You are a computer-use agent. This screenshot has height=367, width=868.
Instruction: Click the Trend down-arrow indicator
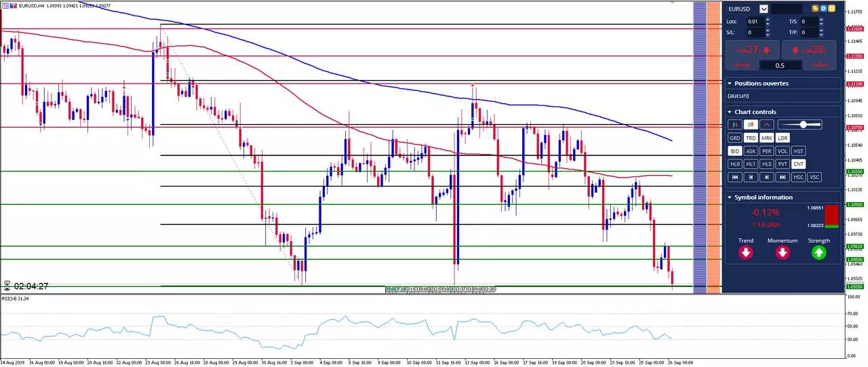tap(746, 253)
